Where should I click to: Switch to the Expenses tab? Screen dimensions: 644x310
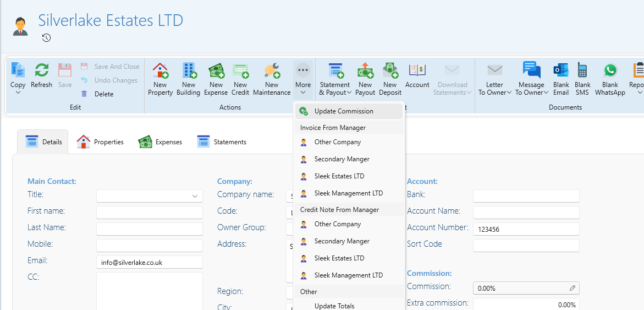tap(160, 142)
